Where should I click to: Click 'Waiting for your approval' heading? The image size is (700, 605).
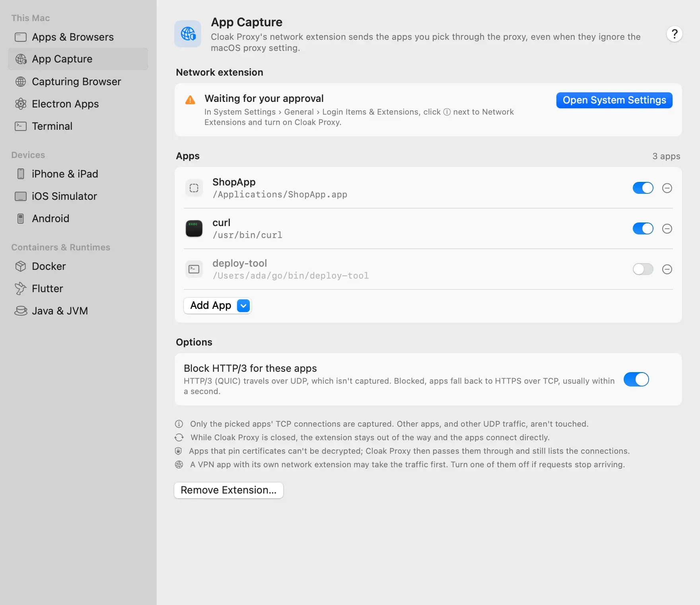(x=264, y=98)
